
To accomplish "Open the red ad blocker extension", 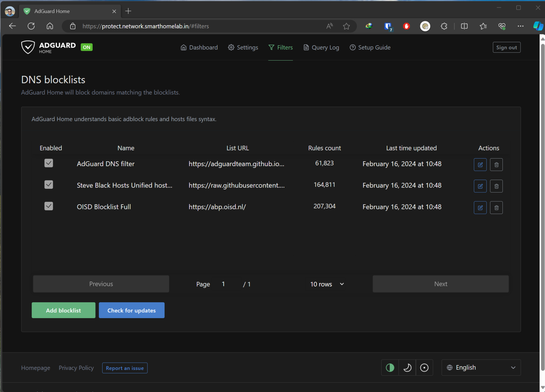I will 406,26.
